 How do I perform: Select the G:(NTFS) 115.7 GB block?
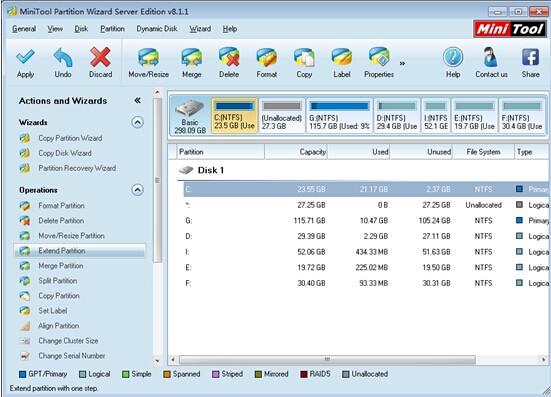[x=339, y=116]
